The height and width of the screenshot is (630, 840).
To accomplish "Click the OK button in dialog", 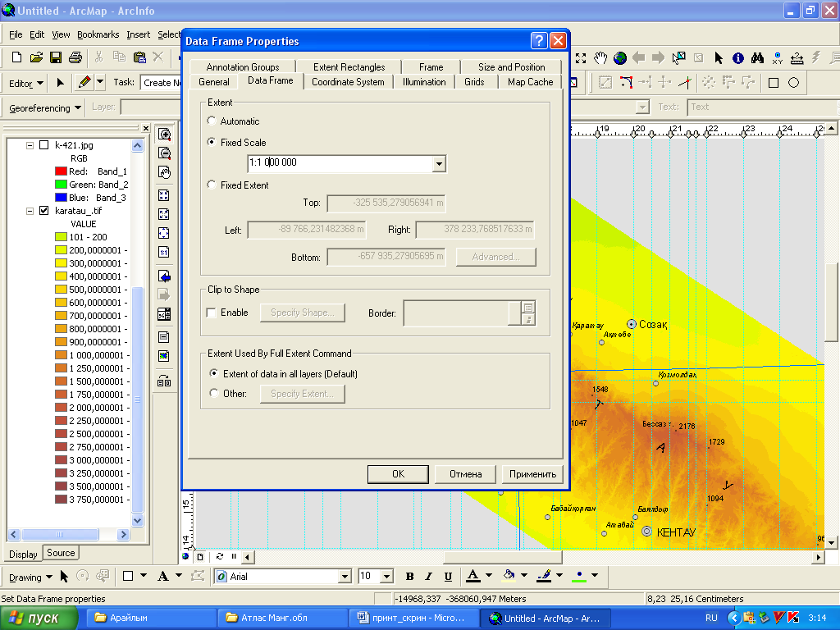I will tap(398, 474).
